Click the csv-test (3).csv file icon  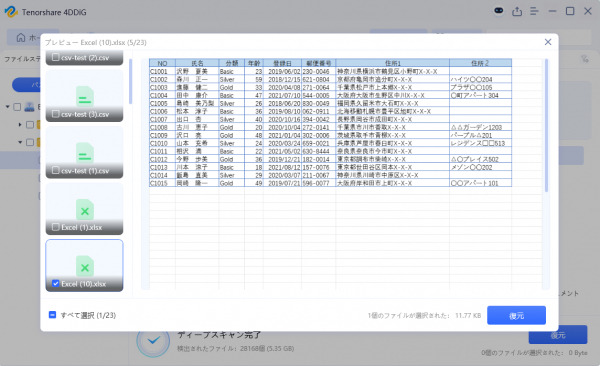(x=85, y=96)
